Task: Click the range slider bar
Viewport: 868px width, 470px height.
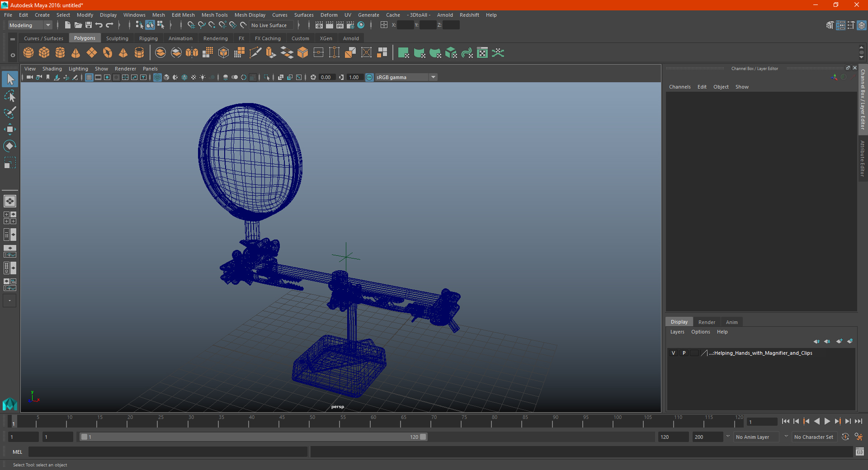Action: [x=253, y=437]
